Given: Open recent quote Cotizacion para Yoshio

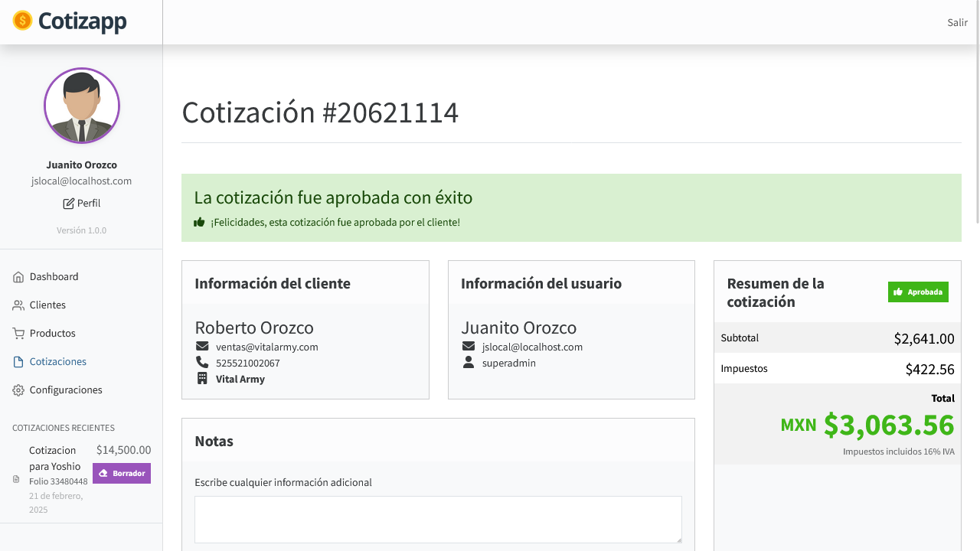Looking at the screenshot, I should 54,458.
